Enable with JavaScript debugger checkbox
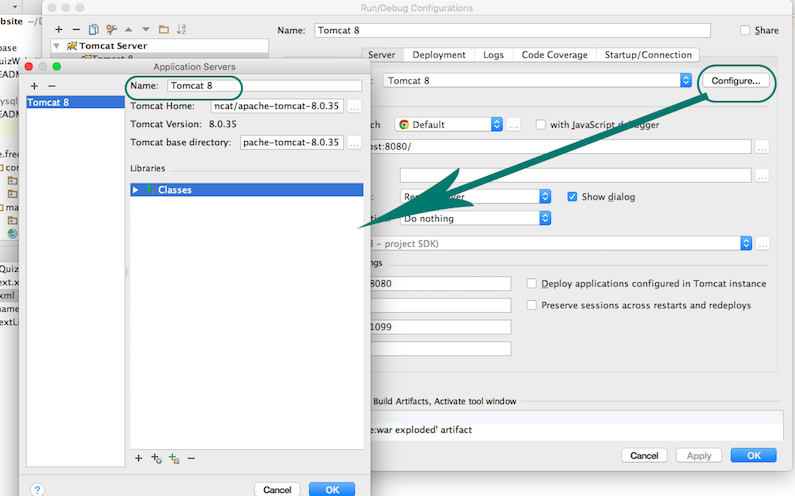The width and height of the screenshot is (795, 496). click(x=540, y=124)
